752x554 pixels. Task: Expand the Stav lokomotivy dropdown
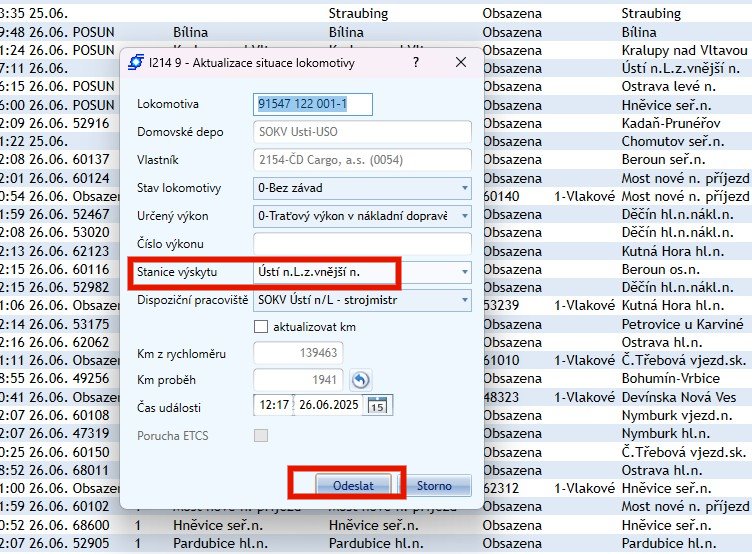point(464,188)
